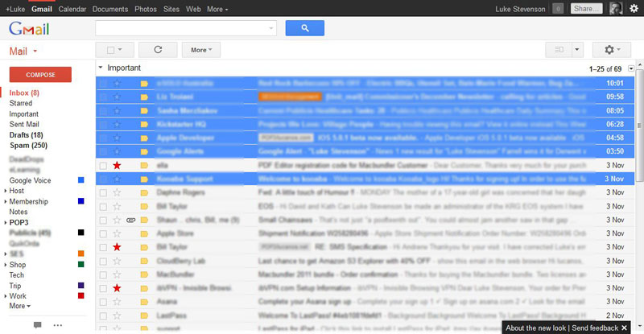Click the Send feedback link
Image resolution: width=644 pixels, height=334 pixels.
pos(595,328)
